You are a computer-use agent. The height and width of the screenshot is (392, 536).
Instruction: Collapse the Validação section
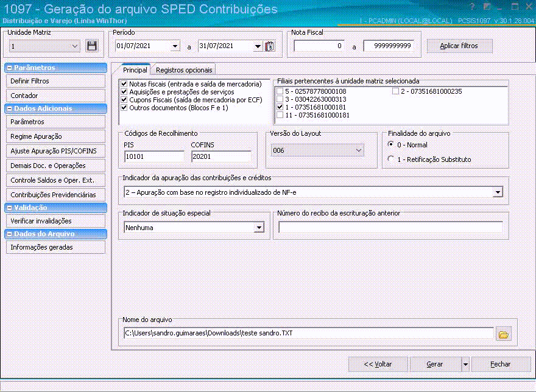pyautogui.click(x=10, y=208)
